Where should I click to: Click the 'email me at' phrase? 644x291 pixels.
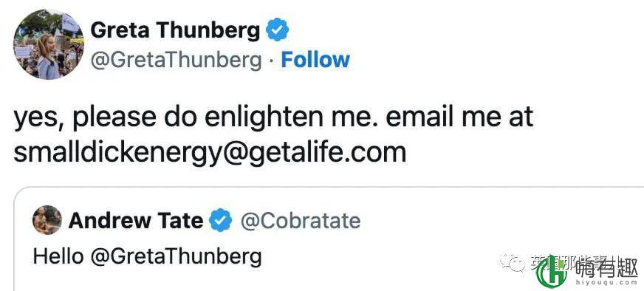tap(459, 116)
